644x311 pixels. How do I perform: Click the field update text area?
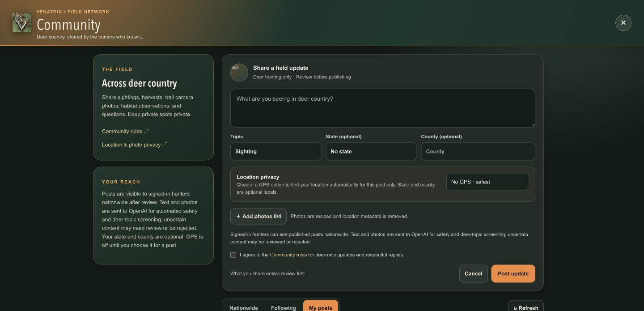(x=382, y=108)
